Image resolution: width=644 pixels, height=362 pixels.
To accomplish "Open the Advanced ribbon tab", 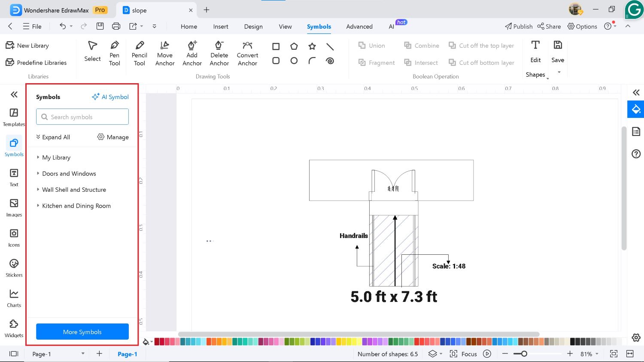I will click(x=359, y=27).
